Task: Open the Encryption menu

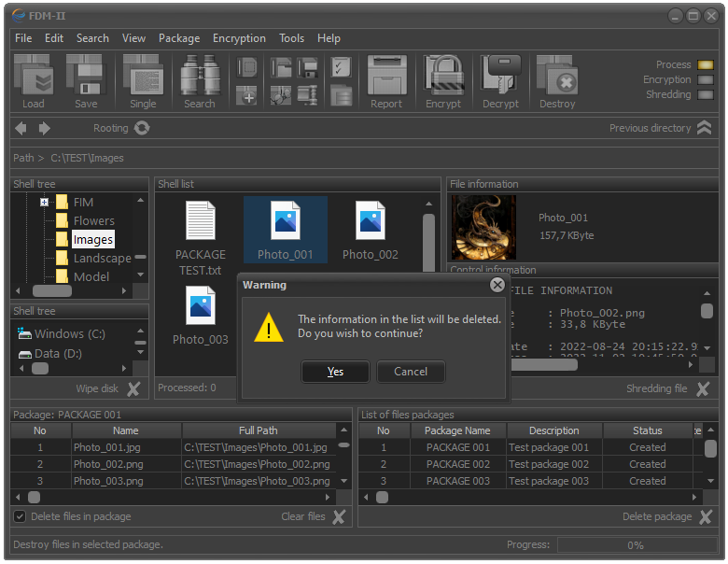Action: pyautogui.click(x=239, y=38)
